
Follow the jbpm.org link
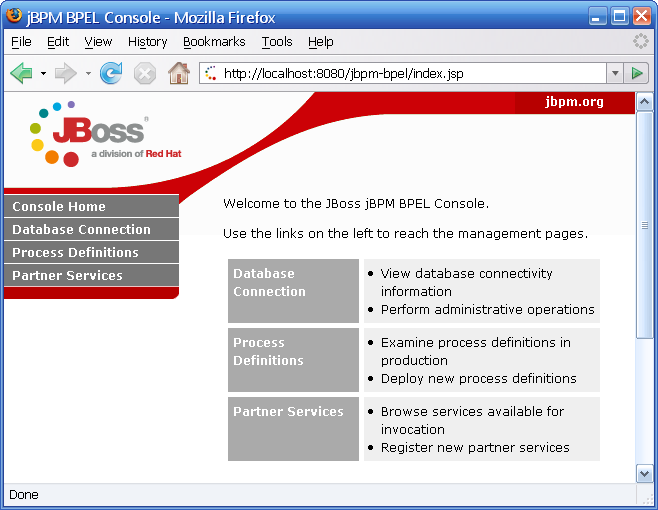pos(574,102)
